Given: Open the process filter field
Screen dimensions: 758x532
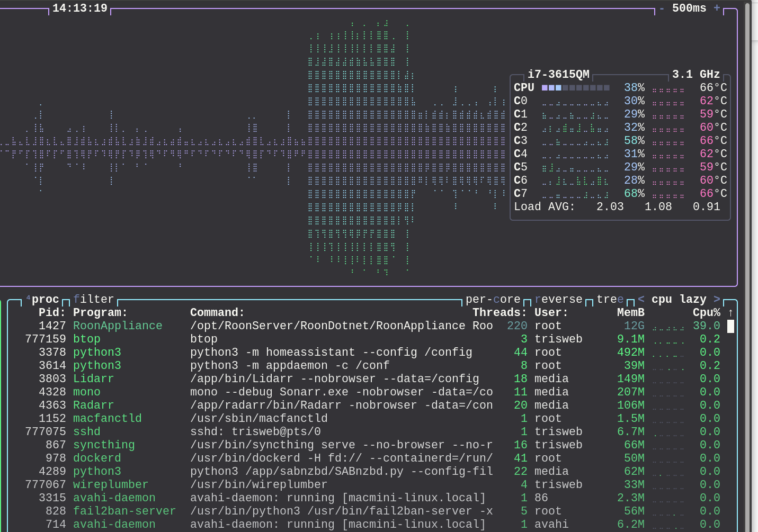Looking at the screenshot, I should pos(94,299).
